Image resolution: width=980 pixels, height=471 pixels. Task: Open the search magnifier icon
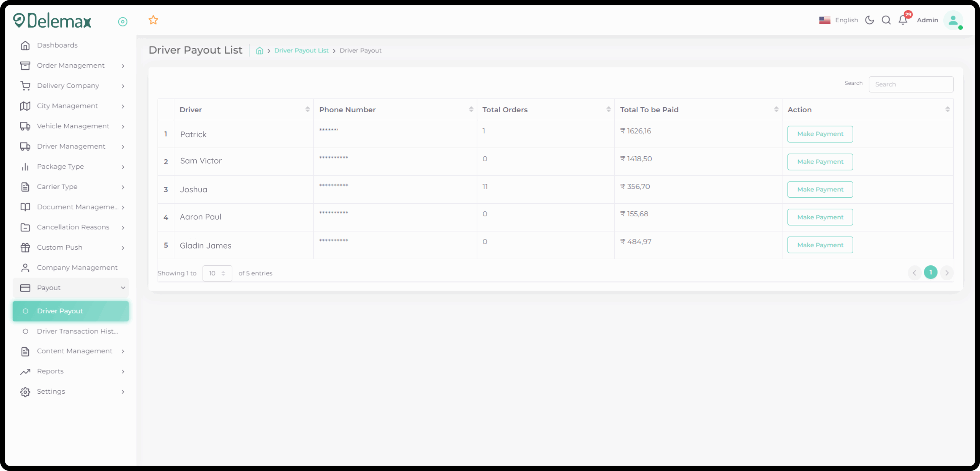tap(886, 20)
